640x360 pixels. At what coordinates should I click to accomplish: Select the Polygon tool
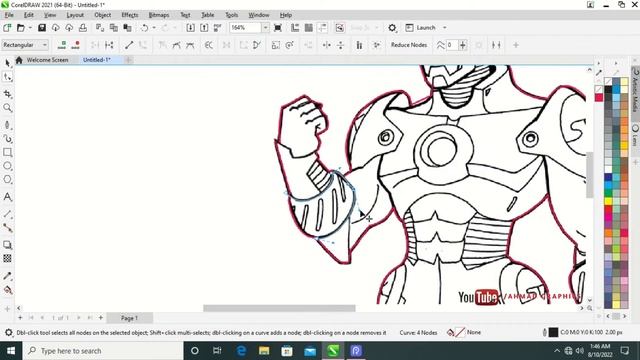point(7,180)
